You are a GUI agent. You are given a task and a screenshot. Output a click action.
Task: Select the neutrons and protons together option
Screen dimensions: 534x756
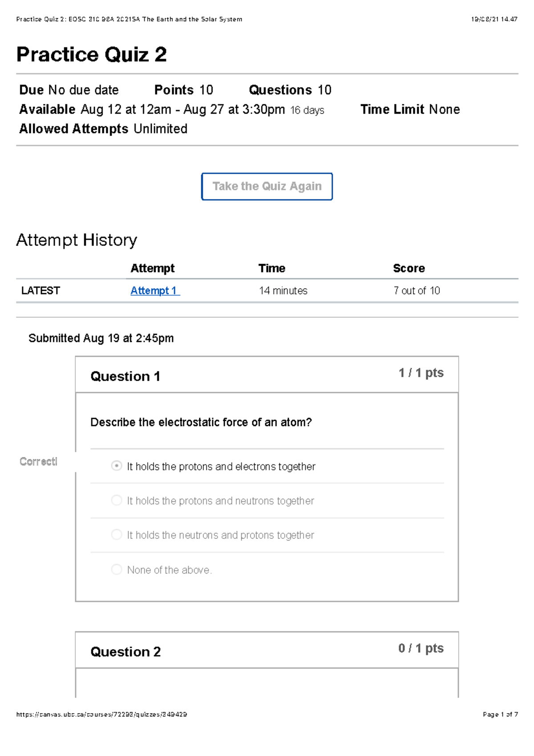click(117, 535)
